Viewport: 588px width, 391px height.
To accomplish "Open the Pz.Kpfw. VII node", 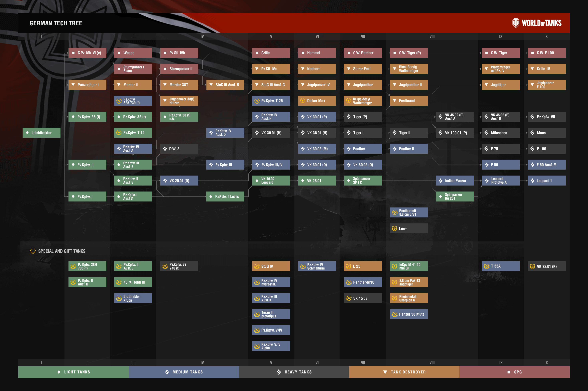I will (547, 117).
